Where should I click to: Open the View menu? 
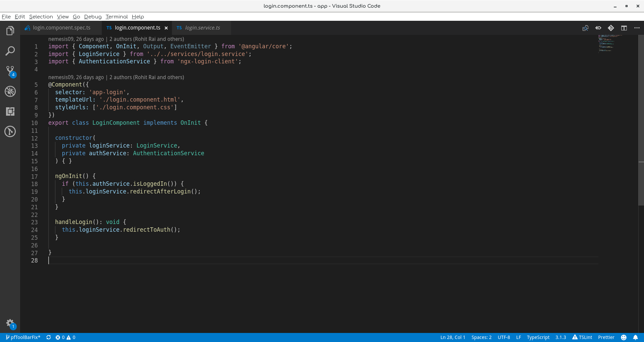63,17
